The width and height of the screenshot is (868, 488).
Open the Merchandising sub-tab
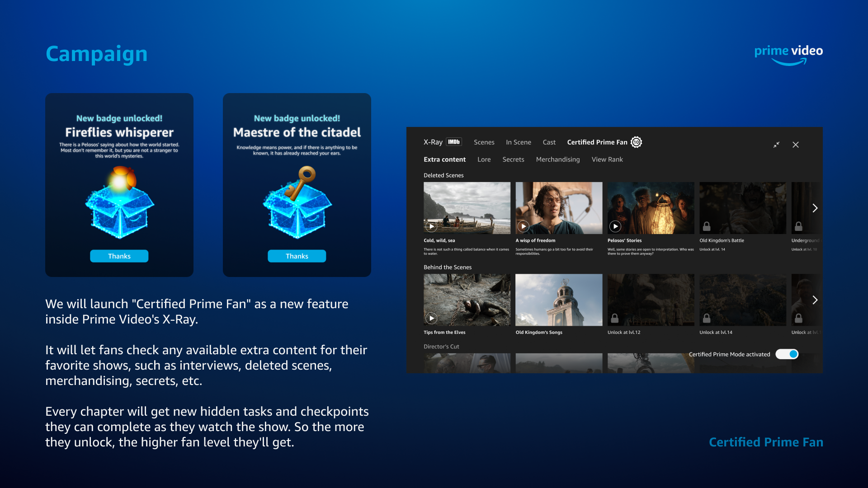tap(557, 160)
